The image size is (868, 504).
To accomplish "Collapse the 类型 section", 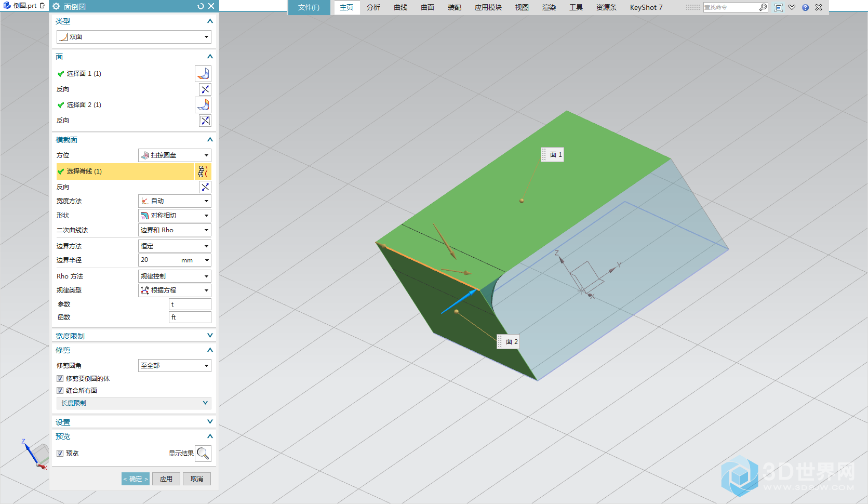I will coord(210,21).
